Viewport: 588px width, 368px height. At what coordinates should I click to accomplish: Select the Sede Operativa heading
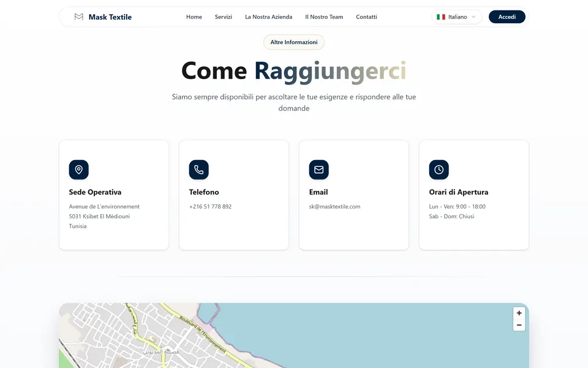[x=96, y=192]
